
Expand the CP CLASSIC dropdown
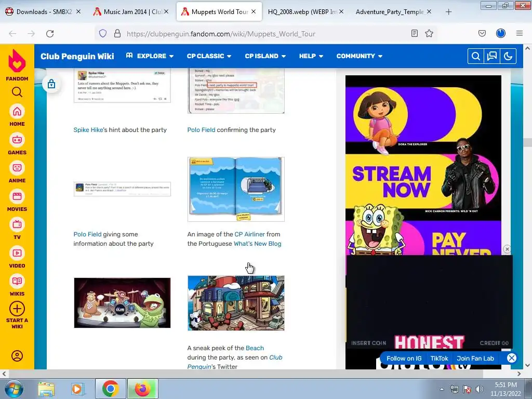pos(209,56)
